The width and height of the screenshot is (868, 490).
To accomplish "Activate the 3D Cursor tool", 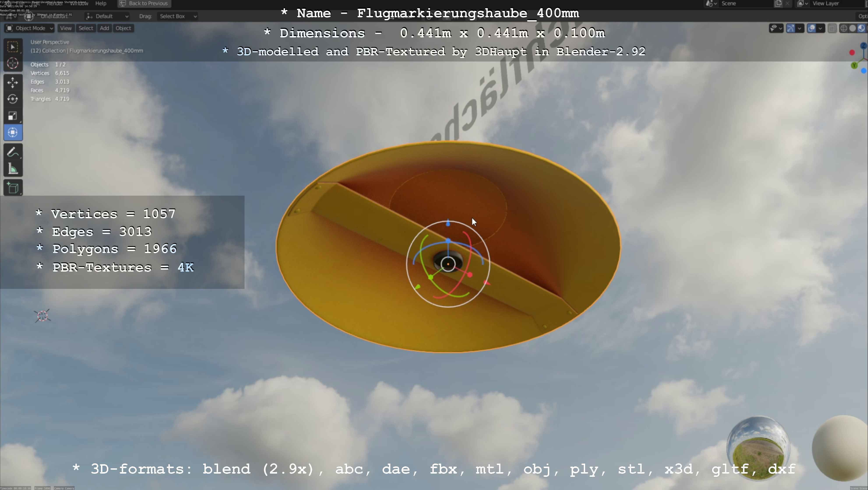I will click(x=13, y=63).
